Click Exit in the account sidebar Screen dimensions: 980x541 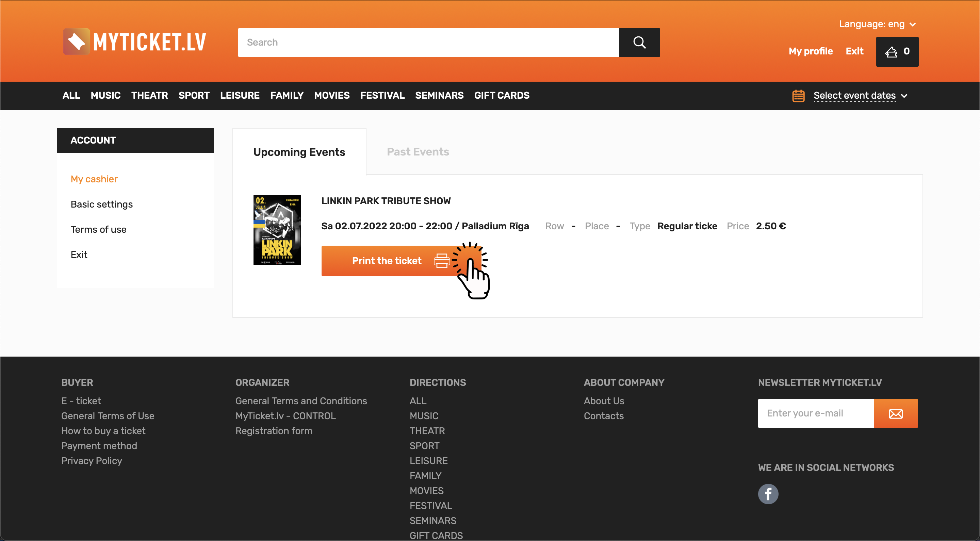pos(79,255)
